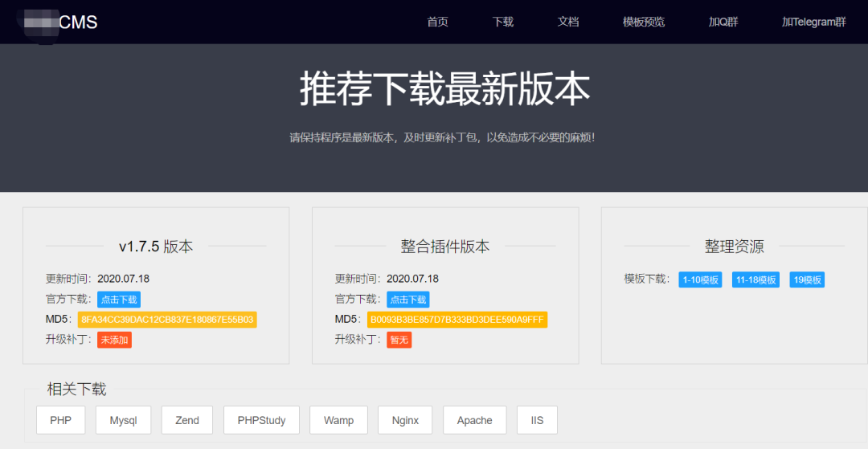Select 模板预览 in the top navigation

pyautogui.click(x=644, y=22)
